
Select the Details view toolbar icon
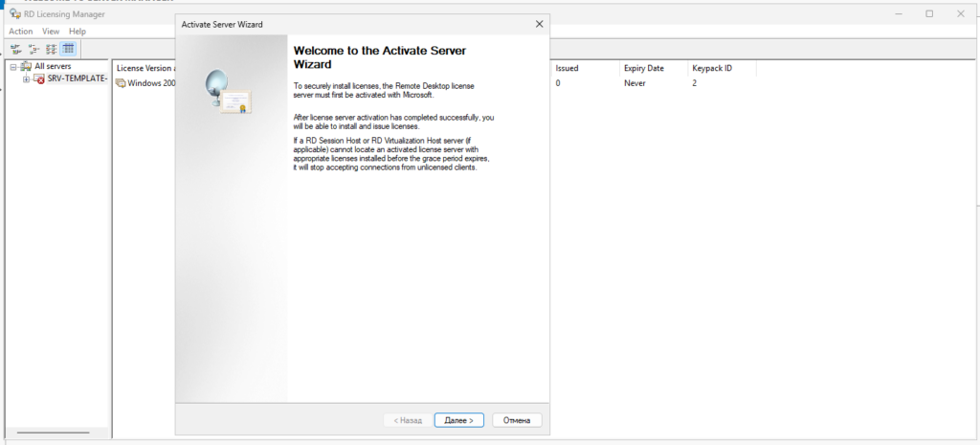[68, 48]
